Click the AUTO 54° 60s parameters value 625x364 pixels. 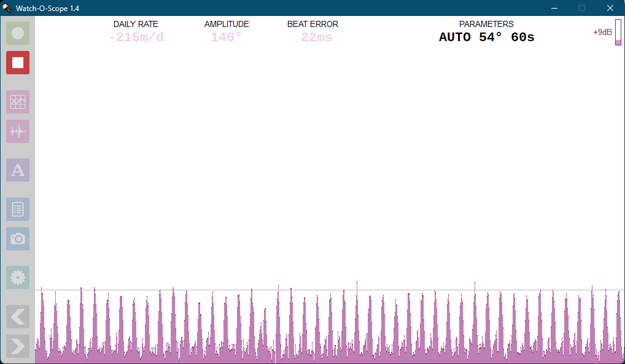486,37
